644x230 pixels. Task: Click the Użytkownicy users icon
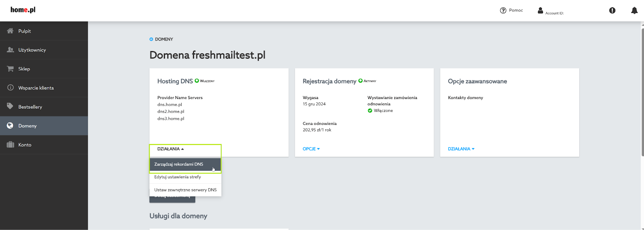pos(10,50)
